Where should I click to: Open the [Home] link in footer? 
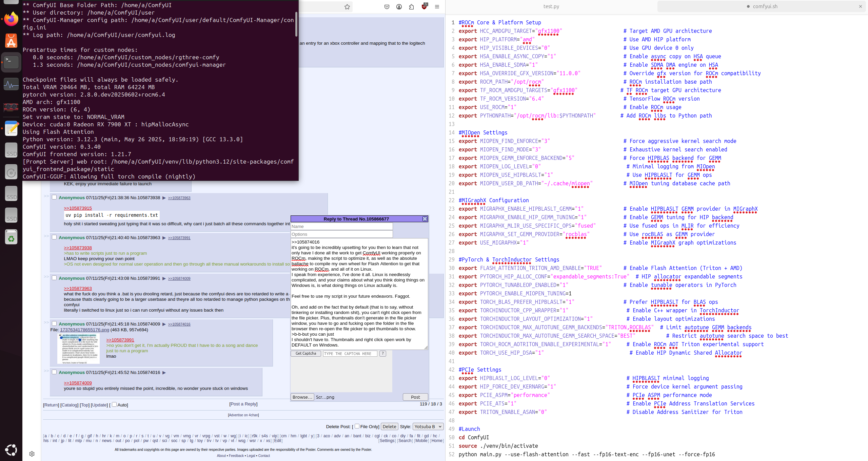(x=437, y=441)
